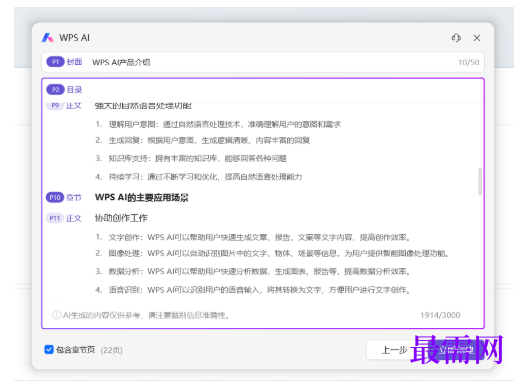Viewport: 522px width, 381px height.
Task: Click the info icon beside AI disclaimer
Action: click(56, 315)
